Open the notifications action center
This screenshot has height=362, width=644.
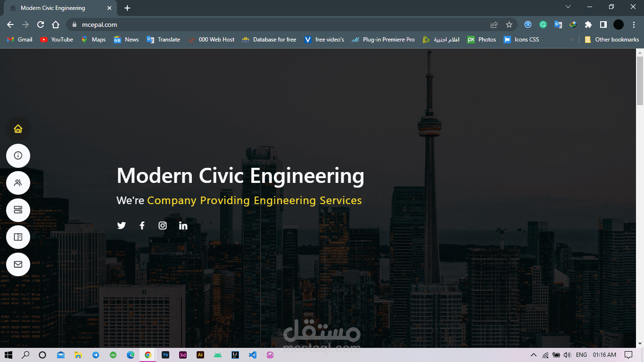[x=628, y=355]
